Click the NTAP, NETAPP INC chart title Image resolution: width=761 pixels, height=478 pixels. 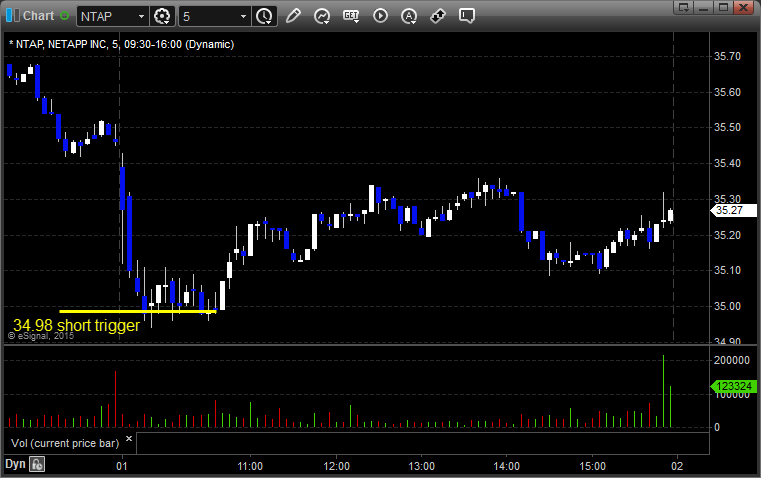[x=121, y=45]
